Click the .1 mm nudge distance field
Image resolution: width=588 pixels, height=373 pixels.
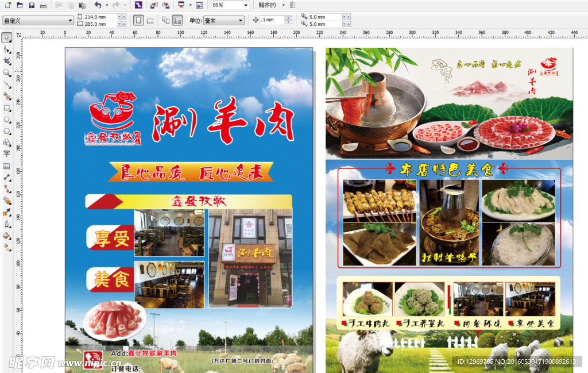272,20
